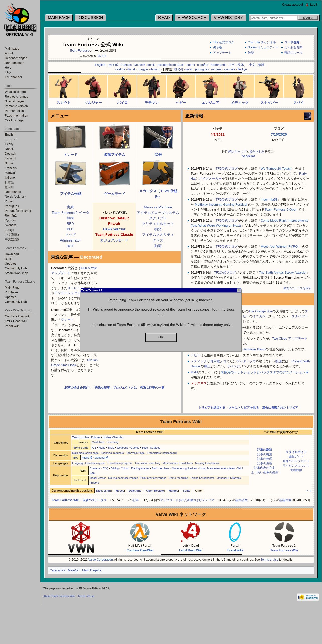The width and height of the screenshot is (322, 644).
Task: Open the Soldier class portrait
Action: (x=93, y=87)
